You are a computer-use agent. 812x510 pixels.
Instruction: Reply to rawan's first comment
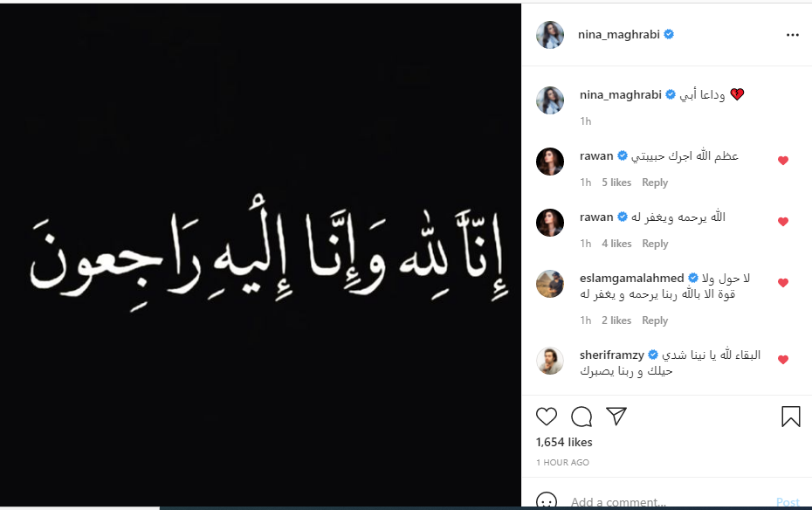655,183
